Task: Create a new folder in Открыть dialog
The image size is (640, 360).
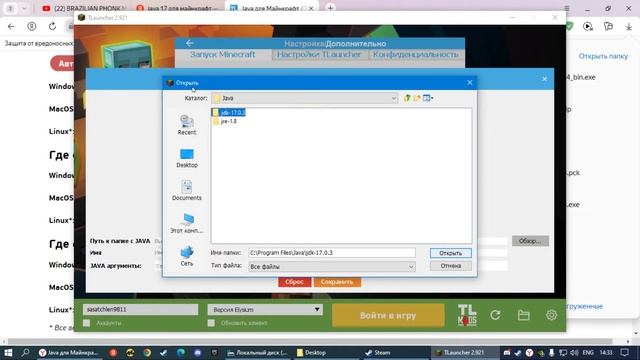Action: click(417, 98)
